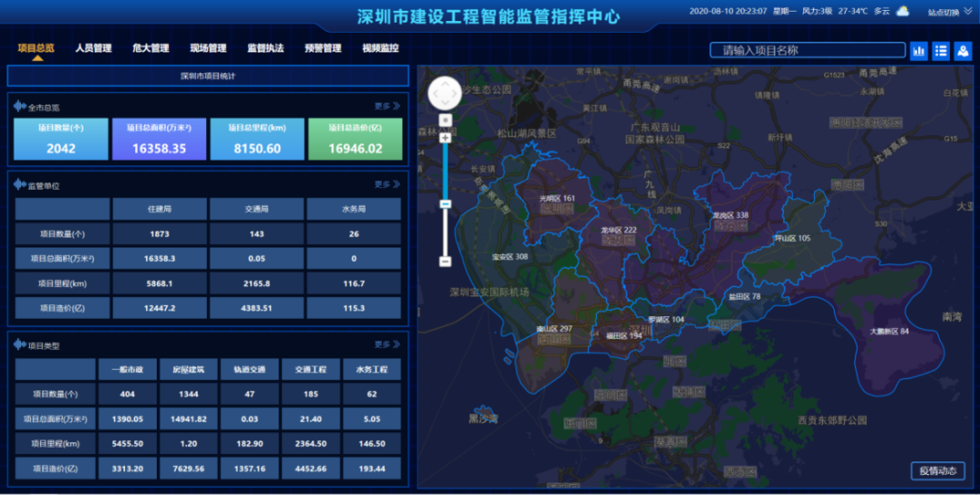This screenshot has height=495, width=980.
Task: Go to the 危大管理 tab
Action: coord(151,48)
